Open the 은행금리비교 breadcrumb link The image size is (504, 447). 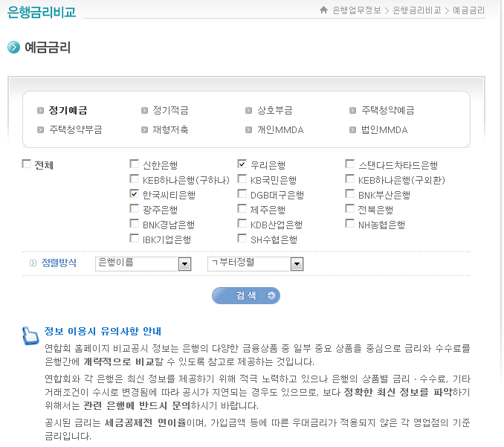click(x=417, y=10)
